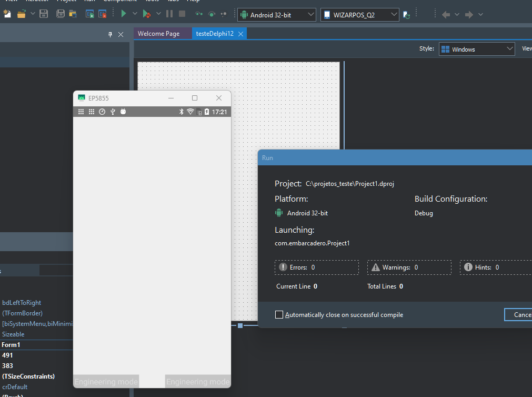Click the gauge status icon in EP5855

(102, 112)
